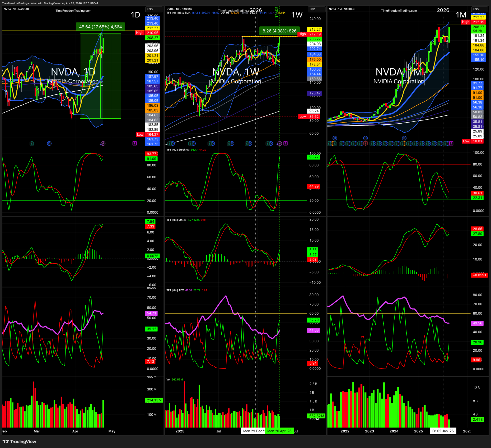This screenshot has height=448, width=491.
Task: Click blue dividend D icon on 1D chart
Action: pyautogui.click(x=49, y=144)
